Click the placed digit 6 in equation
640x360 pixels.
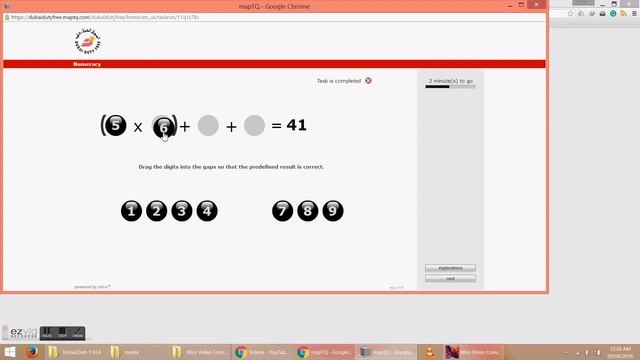(163, 127)
